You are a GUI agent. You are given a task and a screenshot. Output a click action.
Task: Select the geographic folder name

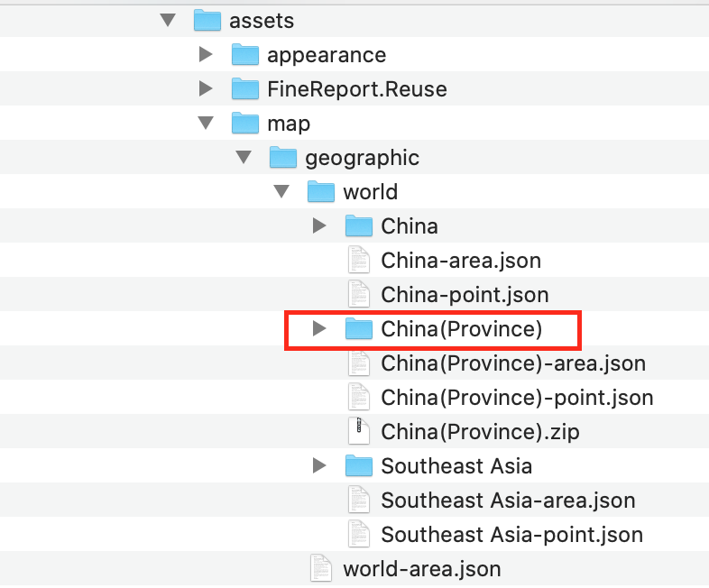[363, 159]
